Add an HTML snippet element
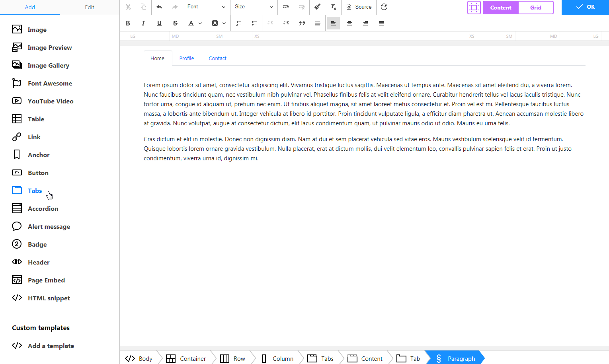Image resolution: width=609 pixels, height=364 pixels. (x=41, y=298)
